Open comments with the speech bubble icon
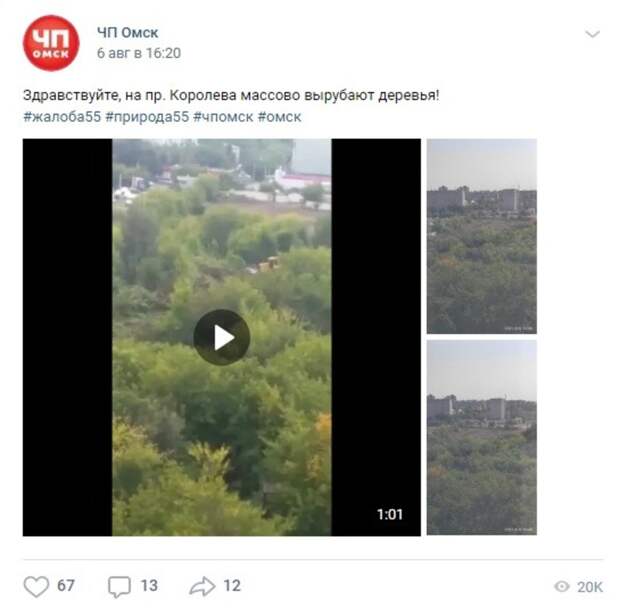620x608 pixels. point(119,587)
